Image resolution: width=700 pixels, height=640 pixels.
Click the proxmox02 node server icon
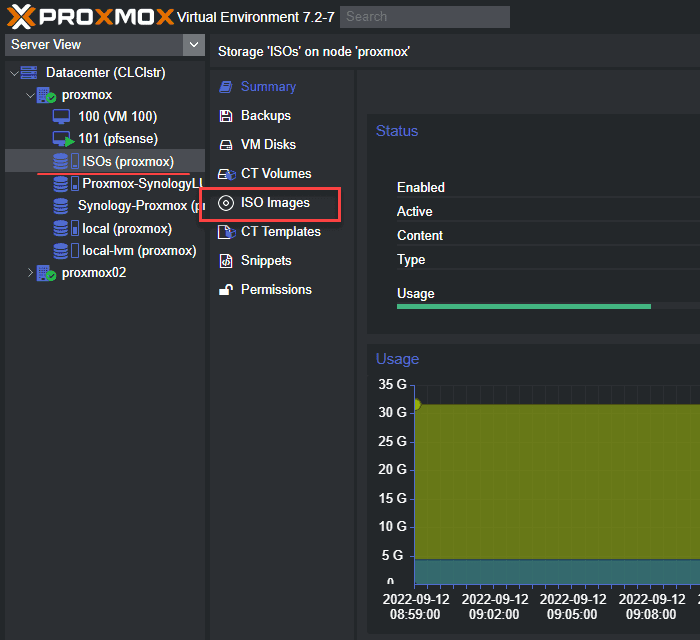click(x=46, y=273)
